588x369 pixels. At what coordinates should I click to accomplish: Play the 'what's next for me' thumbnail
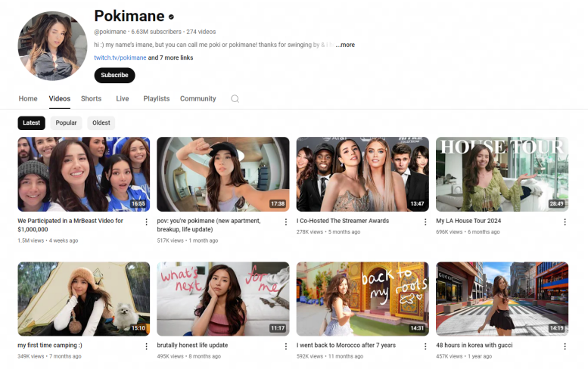tap(223, 299)
